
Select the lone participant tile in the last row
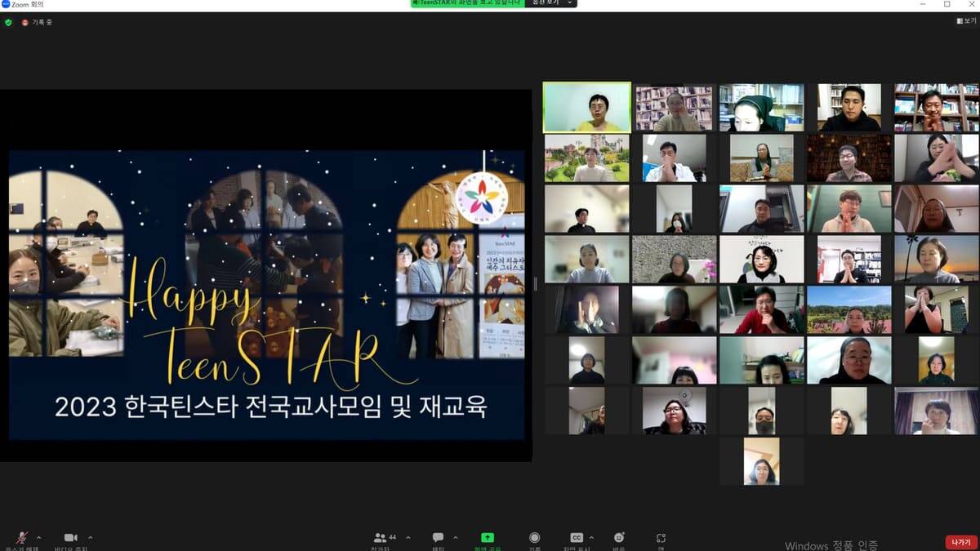(x=761, y=461)
